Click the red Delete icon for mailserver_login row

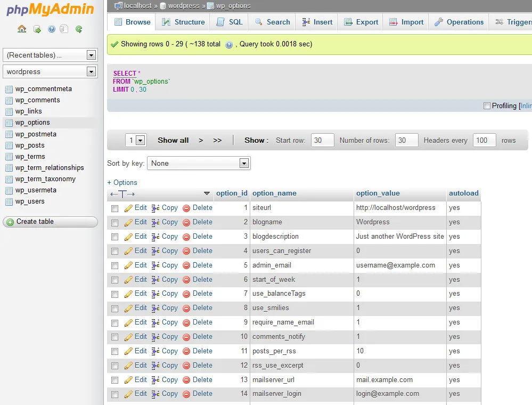point(186,394)
